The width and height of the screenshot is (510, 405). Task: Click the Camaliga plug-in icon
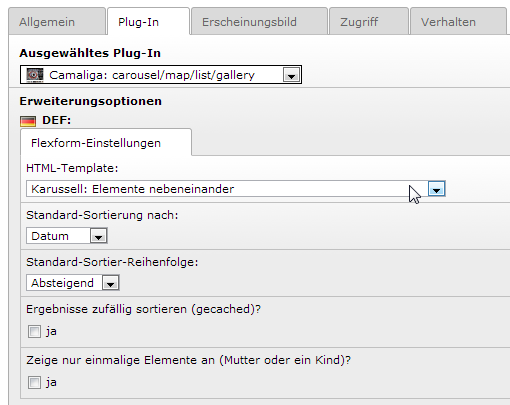click(x=35, y=75)
